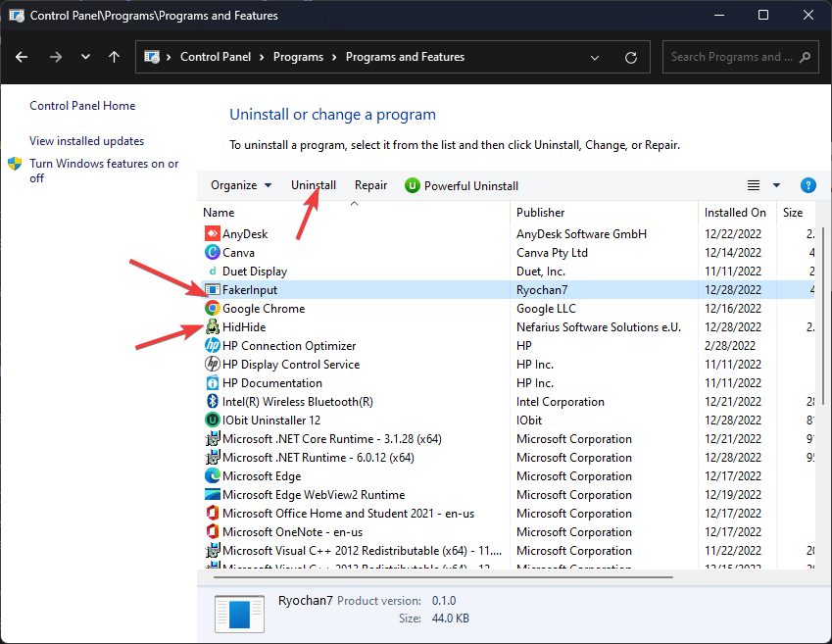Sort list by Publisher column header
The width and height of the screenshot is (832, 644).
[x=541, y=213]
